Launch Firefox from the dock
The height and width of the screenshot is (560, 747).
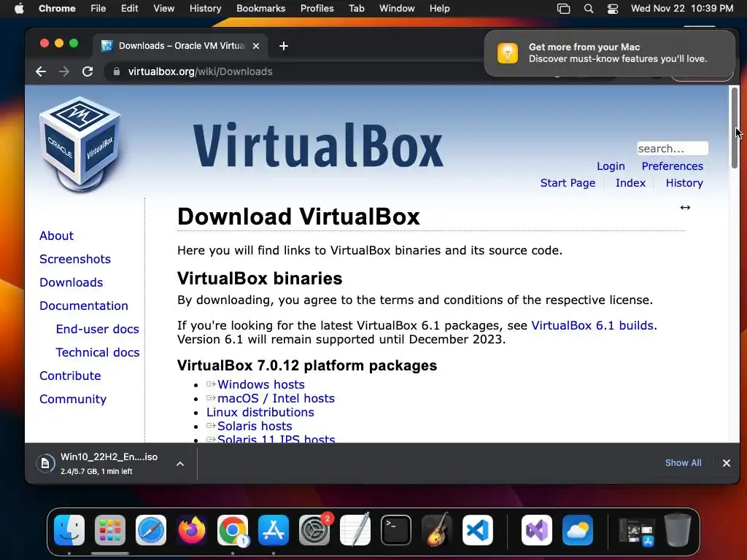[x=192, y=530]
